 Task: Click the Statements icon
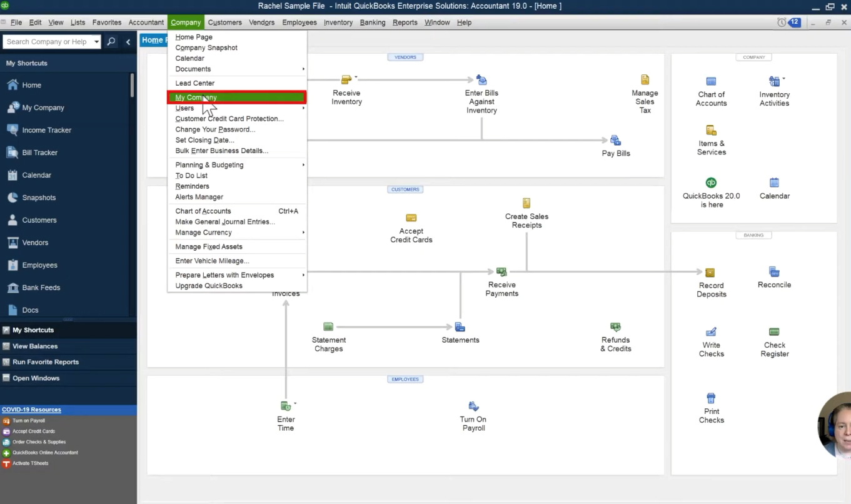point(460,326)
